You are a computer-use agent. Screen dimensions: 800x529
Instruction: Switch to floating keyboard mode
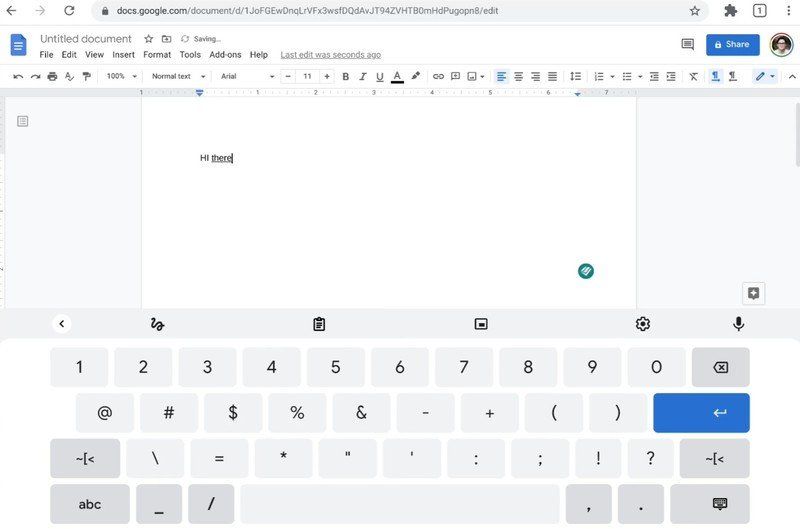(x=481, y=324)
